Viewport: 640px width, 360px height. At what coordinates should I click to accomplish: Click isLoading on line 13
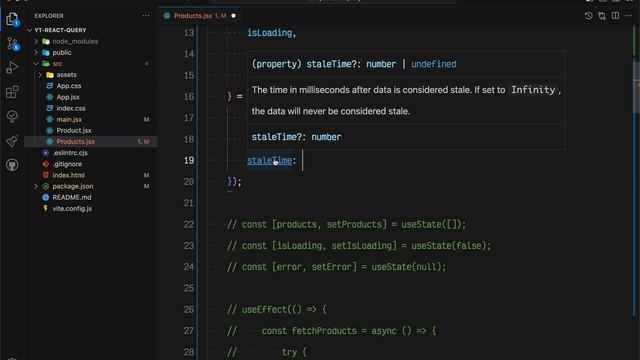[x=269, y=33]
